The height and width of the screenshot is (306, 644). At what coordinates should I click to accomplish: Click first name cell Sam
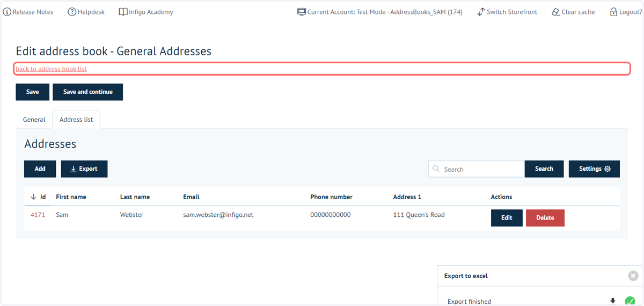[x=62, y=215]
